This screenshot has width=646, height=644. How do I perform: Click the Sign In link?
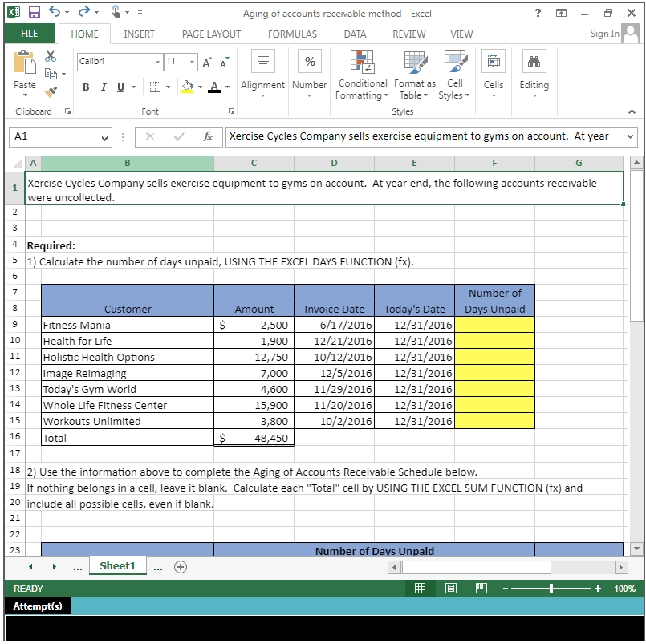coord(604,34)
